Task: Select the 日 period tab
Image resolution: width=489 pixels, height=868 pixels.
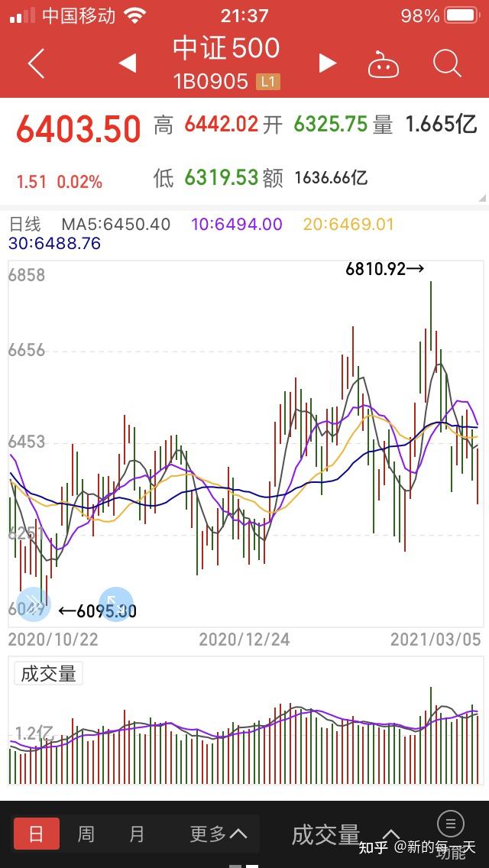Action: click(x=37, y=834)
